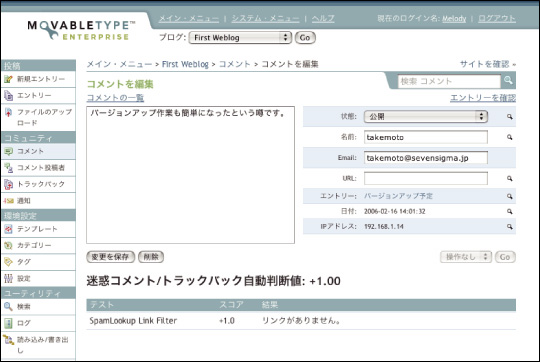Screen dimensions: 540x362
Task: Click the 削除 button
Action: coord(151,257)
